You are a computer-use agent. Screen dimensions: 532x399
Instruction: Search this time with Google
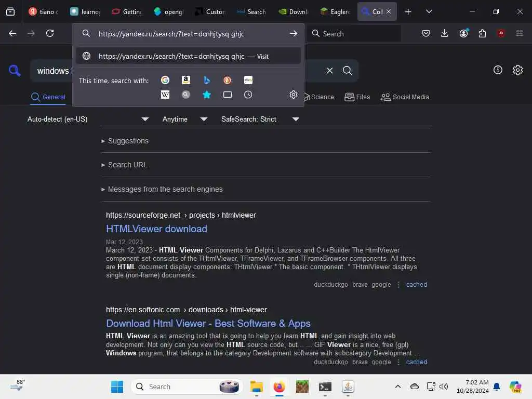pos(165,80)
